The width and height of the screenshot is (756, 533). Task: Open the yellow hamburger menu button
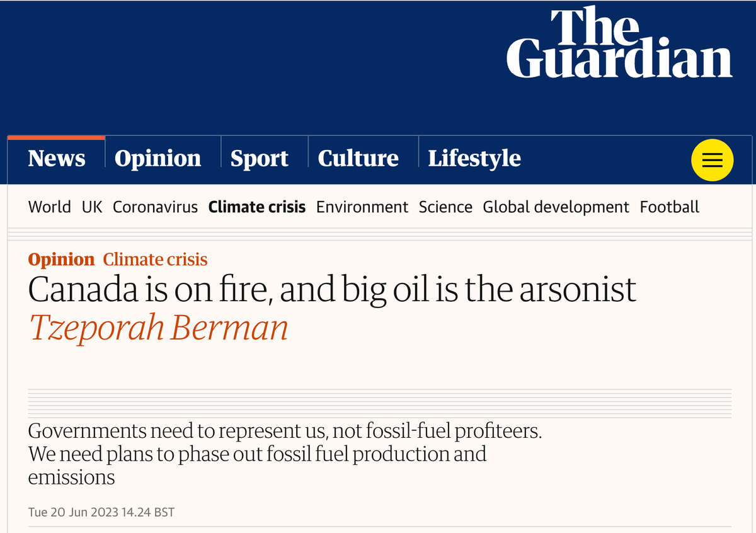click(712, 160)
